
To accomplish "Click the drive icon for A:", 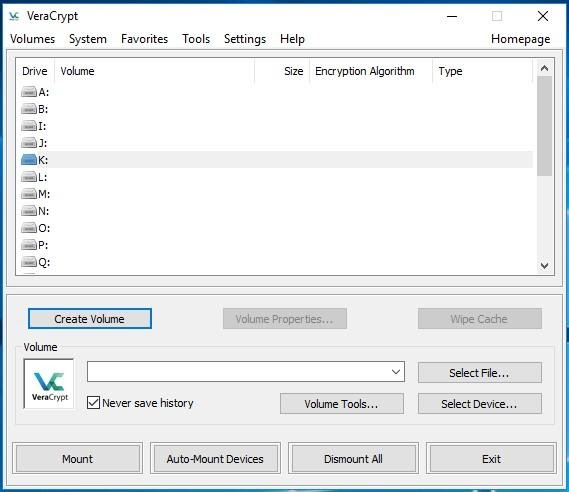I will pyautogui.click(x=29, y=92).
